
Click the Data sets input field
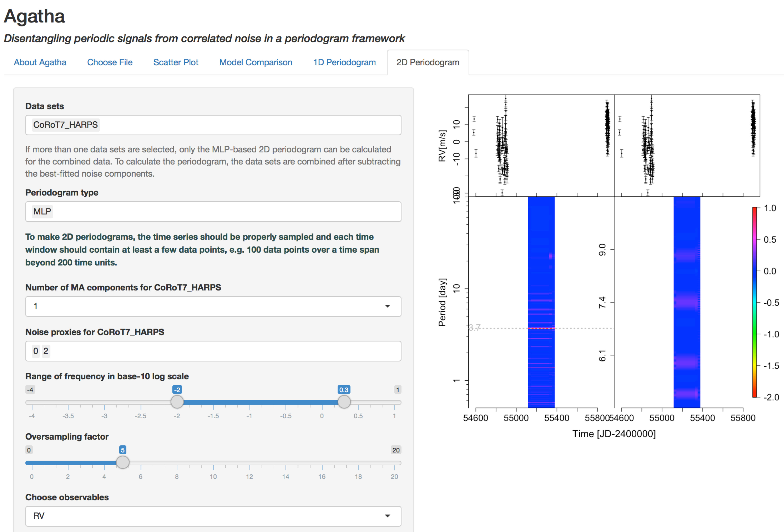pyautogui.click(x=213, y=125)
